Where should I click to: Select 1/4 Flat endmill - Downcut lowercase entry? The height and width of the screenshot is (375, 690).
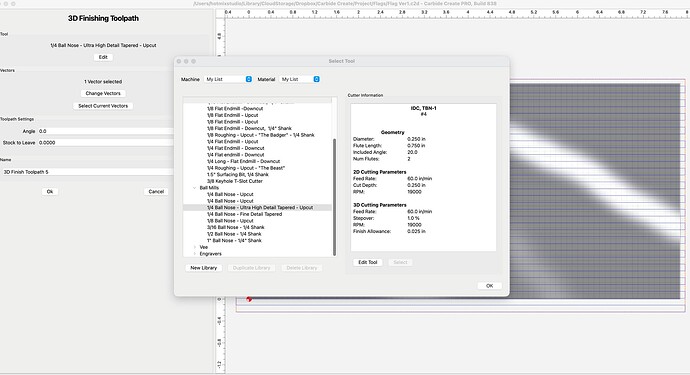click(x=235, y=155)
